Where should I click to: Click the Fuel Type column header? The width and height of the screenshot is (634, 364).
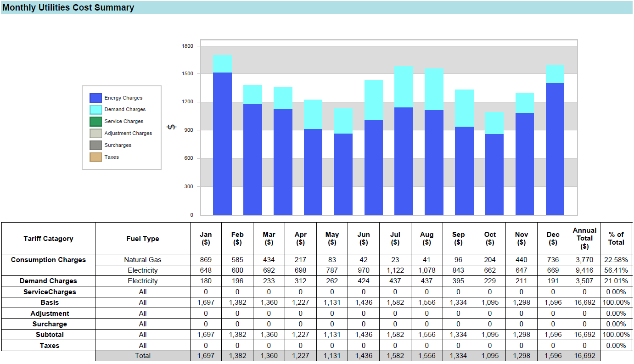click(143, 239)
